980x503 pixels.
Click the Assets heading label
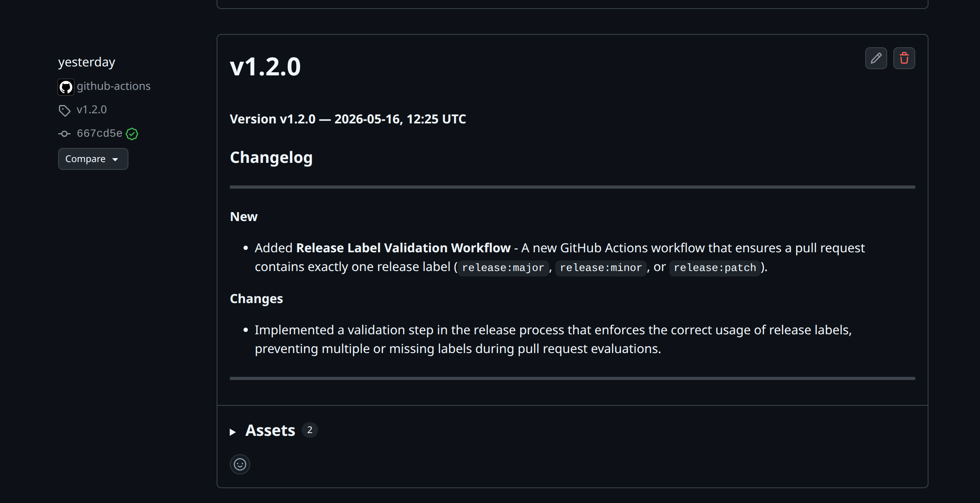270,430
